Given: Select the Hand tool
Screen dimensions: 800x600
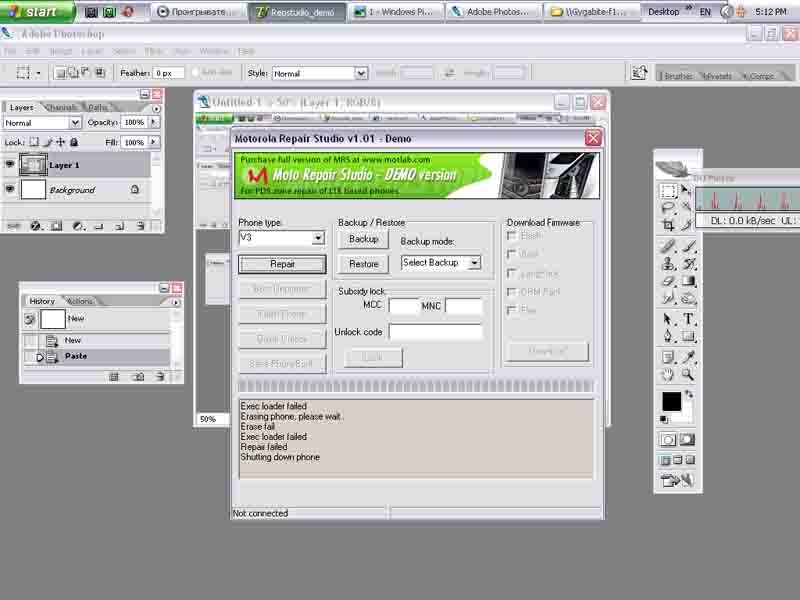Looking at the screenshot, I should (668, 376).
